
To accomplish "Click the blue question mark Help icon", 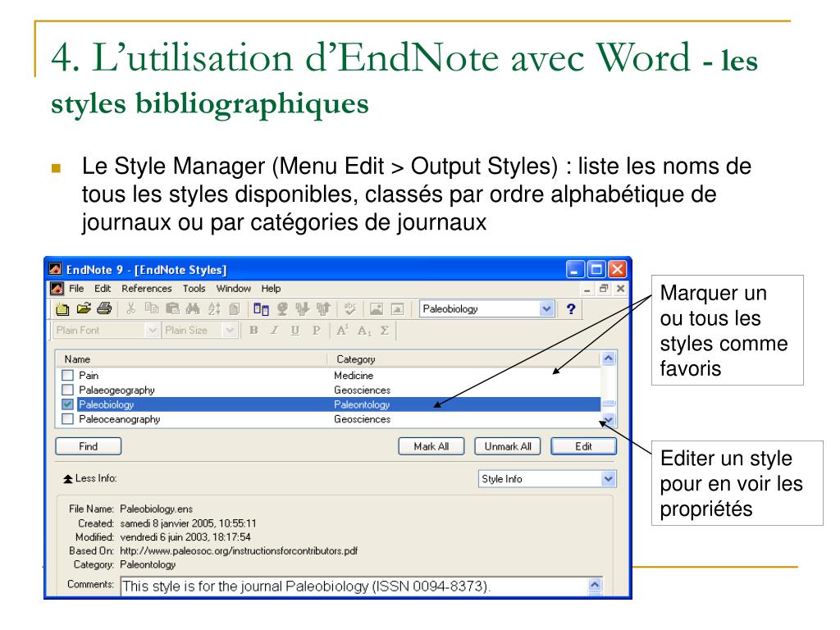I will coord(571,309).
